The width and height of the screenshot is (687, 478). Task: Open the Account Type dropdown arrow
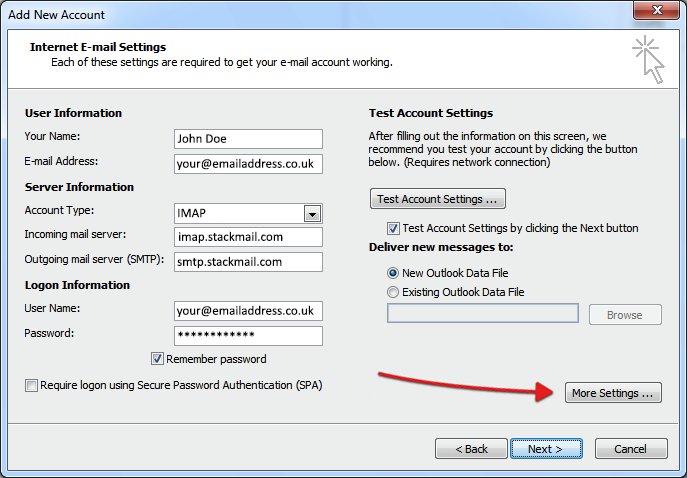tap(312, 214)
